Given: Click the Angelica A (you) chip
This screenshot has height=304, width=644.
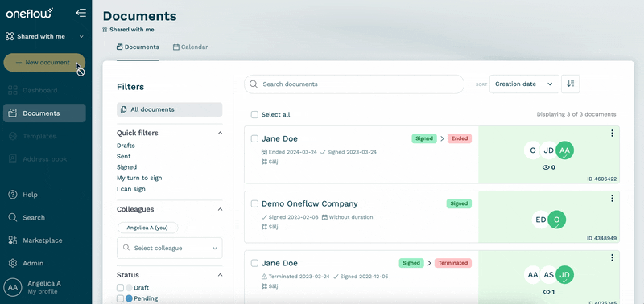Looking at the screenshot, I should [x=148, y=228].
